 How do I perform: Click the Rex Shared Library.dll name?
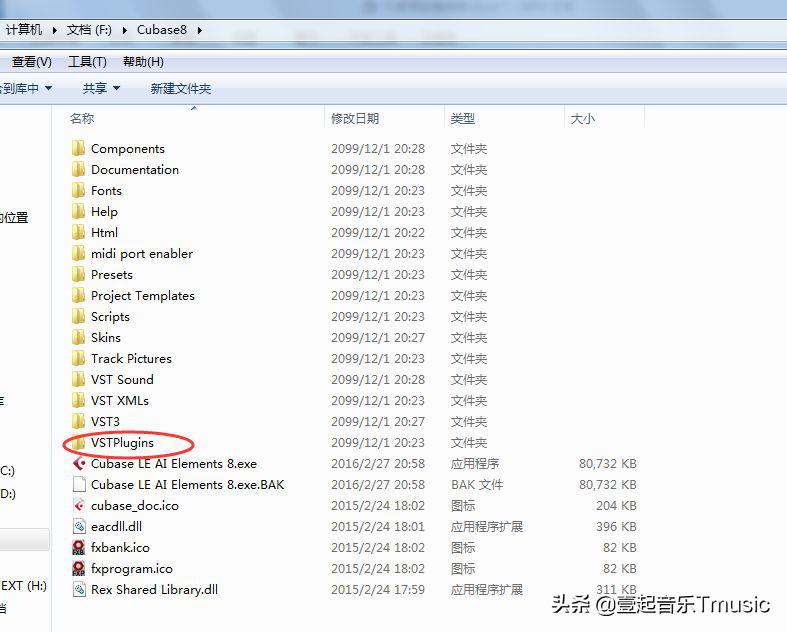click(155, 589)
